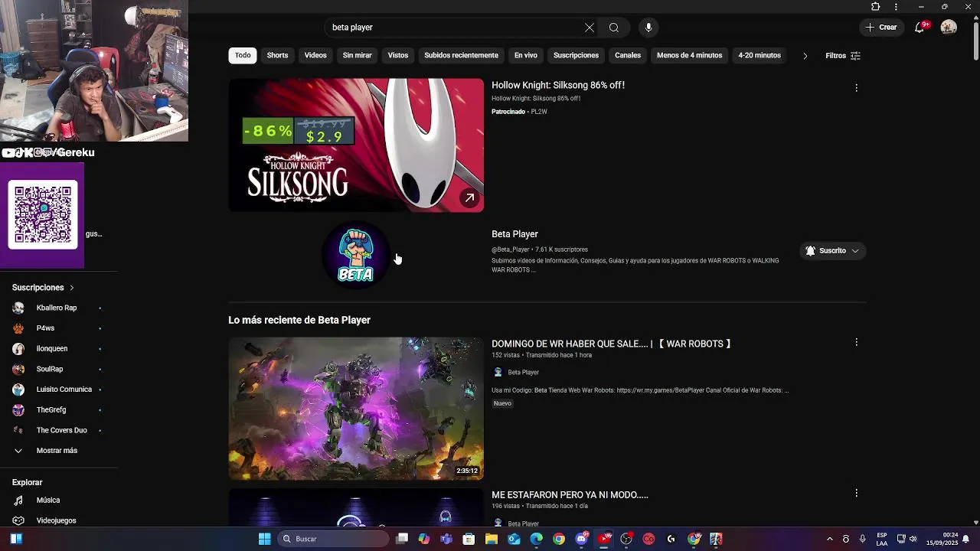Select the Shorts filter chip
Viewport: 980px width, 551px height.
277,56
